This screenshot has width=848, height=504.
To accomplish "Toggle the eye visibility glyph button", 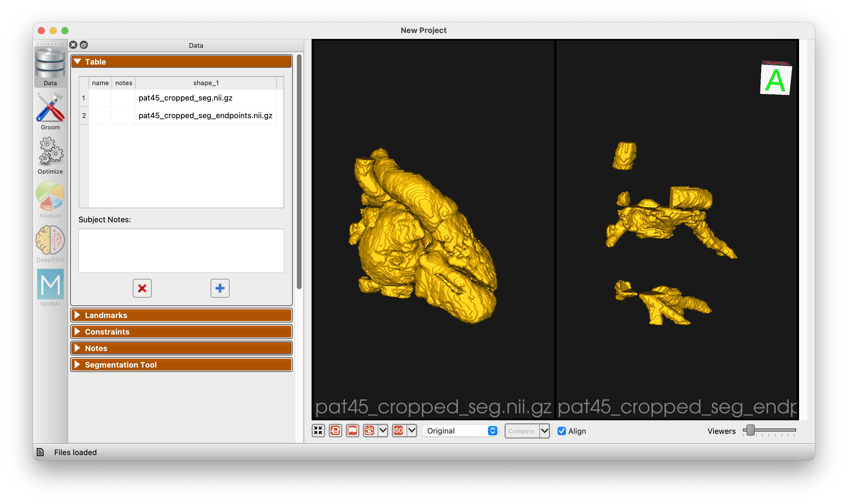I will tap(369, 431).
